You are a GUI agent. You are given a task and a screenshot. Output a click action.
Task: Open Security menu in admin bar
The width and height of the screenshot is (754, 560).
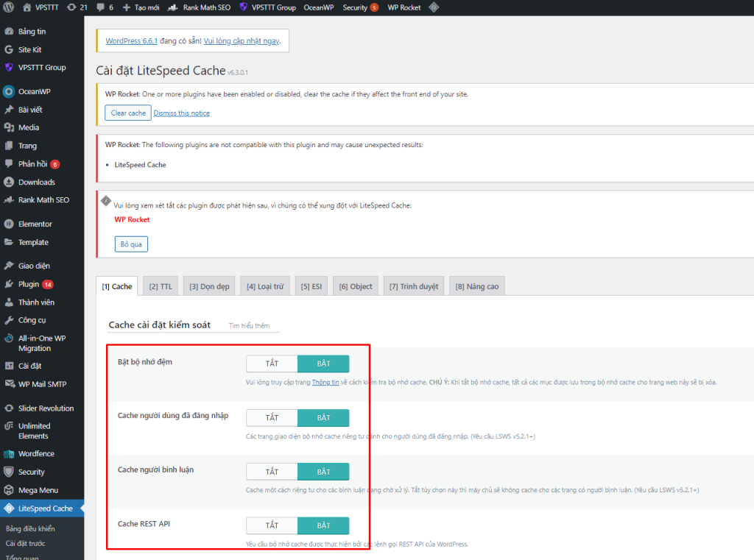point(360,7)
